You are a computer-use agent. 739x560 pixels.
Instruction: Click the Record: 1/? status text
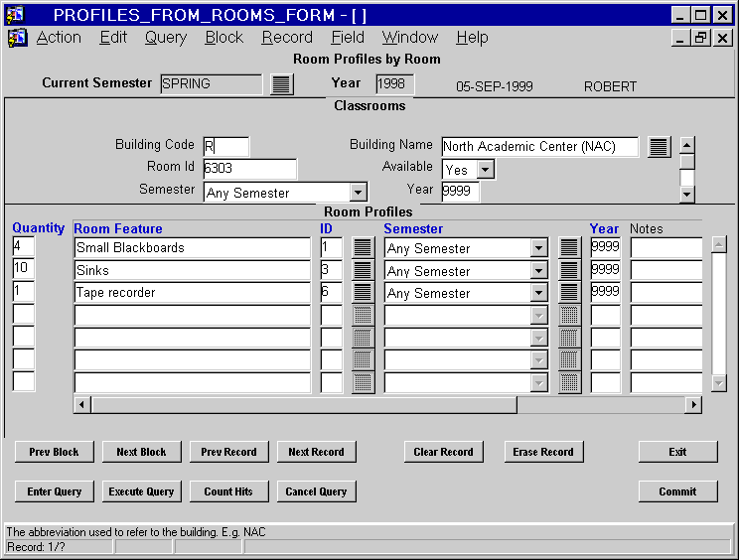[37, 547]
